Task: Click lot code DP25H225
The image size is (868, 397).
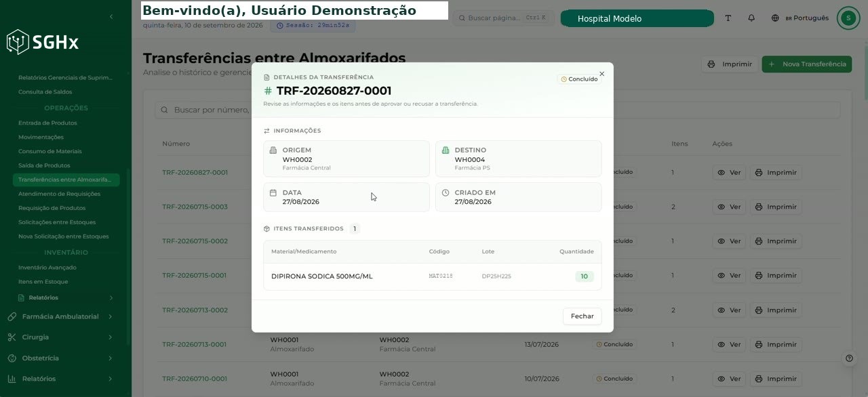Action: (x=496, y=276)
